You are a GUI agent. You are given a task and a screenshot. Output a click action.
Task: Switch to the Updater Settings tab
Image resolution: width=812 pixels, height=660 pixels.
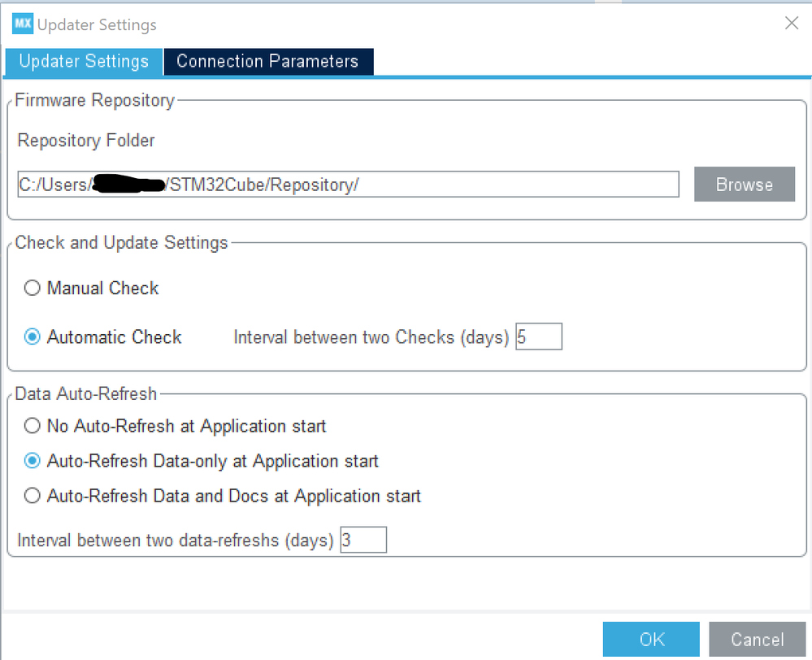84,62
